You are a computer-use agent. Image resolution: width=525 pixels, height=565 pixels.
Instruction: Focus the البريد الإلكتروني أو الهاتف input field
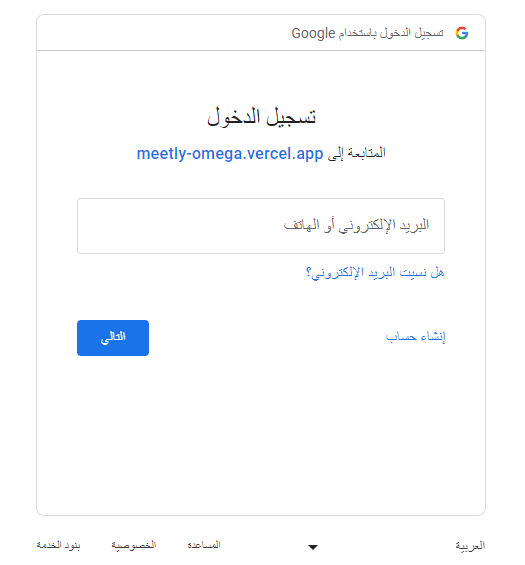261,226
